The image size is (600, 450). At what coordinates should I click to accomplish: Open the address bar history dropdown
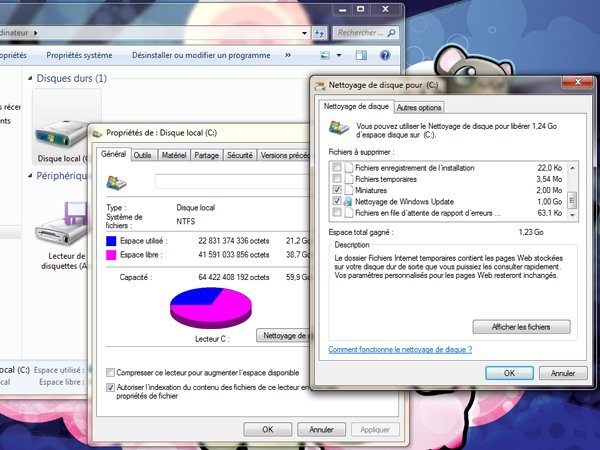(304, 33)
